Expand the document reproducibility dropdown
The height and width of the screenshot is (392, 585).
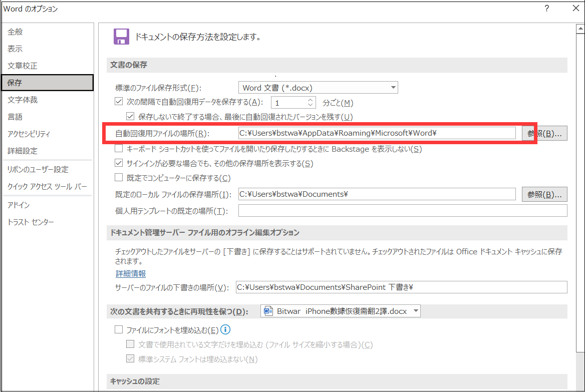pyautogui.click(x=415, y=311)
